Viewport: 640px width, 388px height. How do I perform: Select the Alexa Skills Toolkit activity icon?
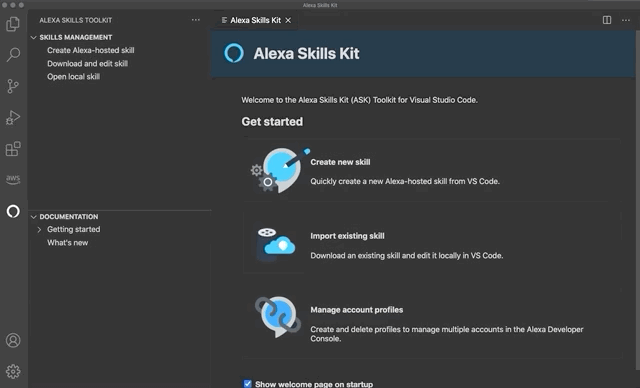pyautogui.click(x=13, y=211)
